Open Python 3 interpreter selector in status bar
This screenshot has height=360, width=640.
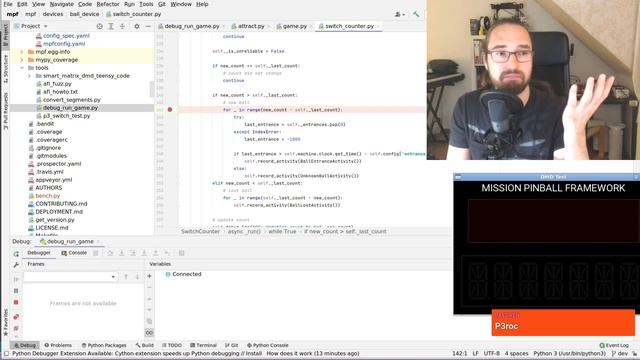(569, 353)
